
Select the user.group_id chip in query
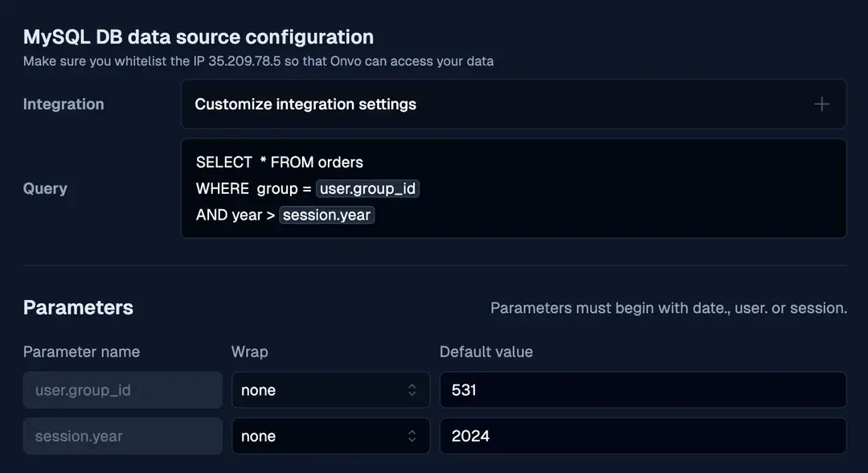point(368,189)
